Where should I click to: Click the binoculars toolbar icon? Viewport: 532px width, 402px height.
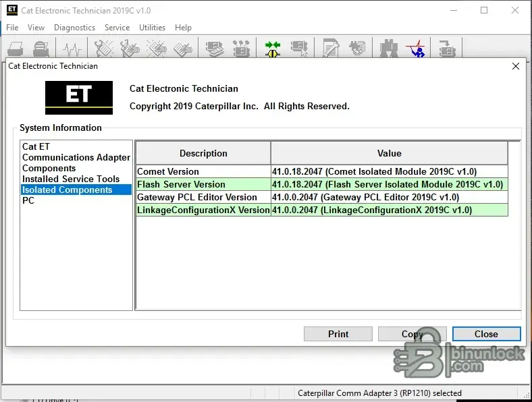pyautogui.click(x=389, y=49)
